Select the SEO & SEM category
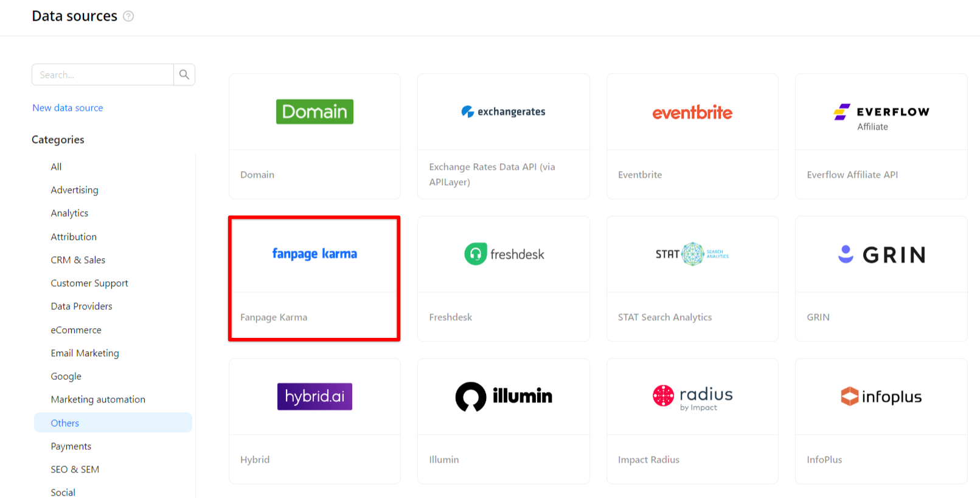 75,469
